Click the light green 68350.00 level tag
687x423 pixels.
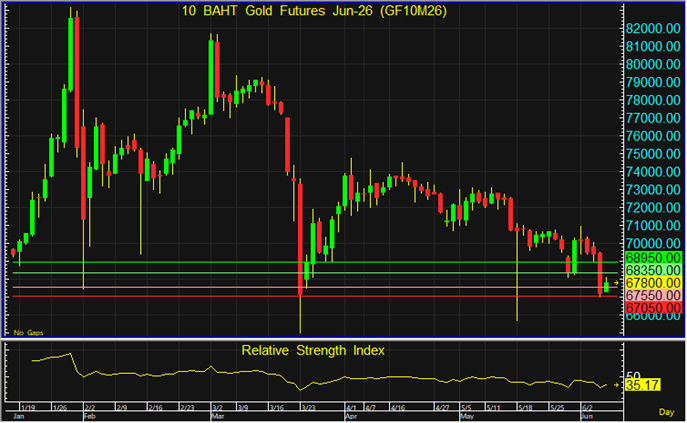[653, 270]
